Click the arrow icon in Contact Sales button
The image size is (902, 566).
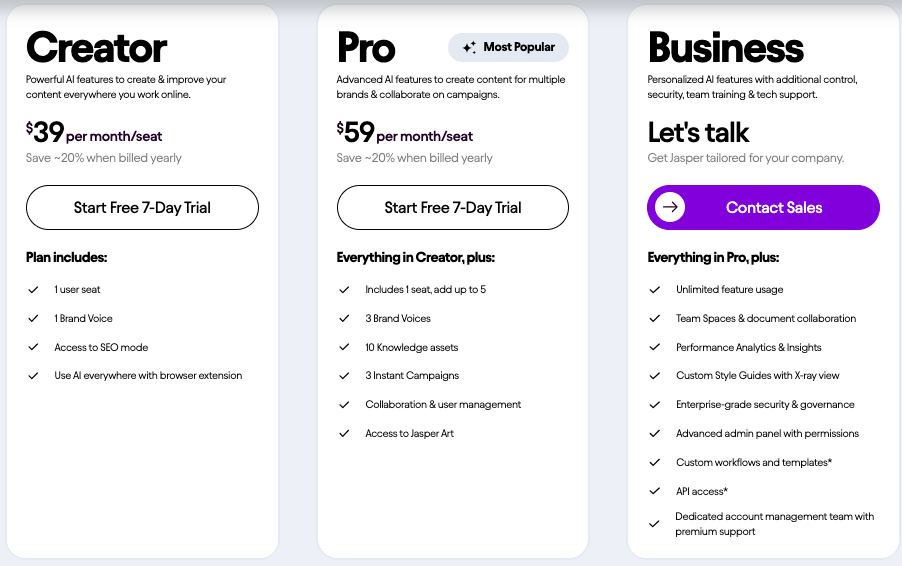670,207
